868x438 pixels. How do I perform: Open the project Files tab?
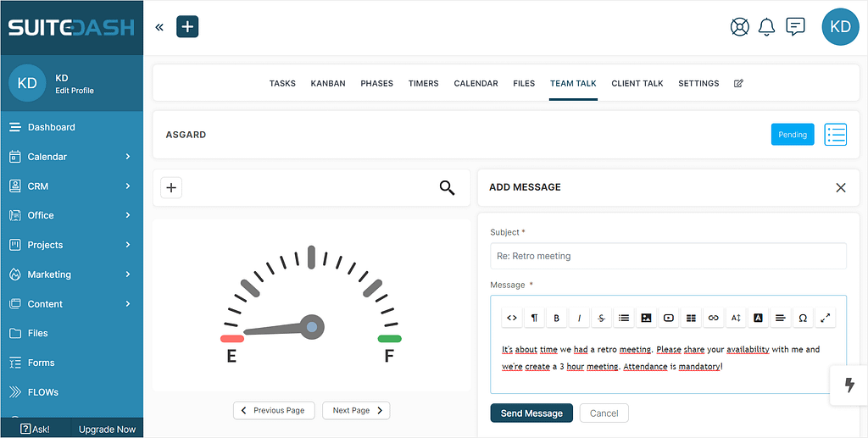524,84
